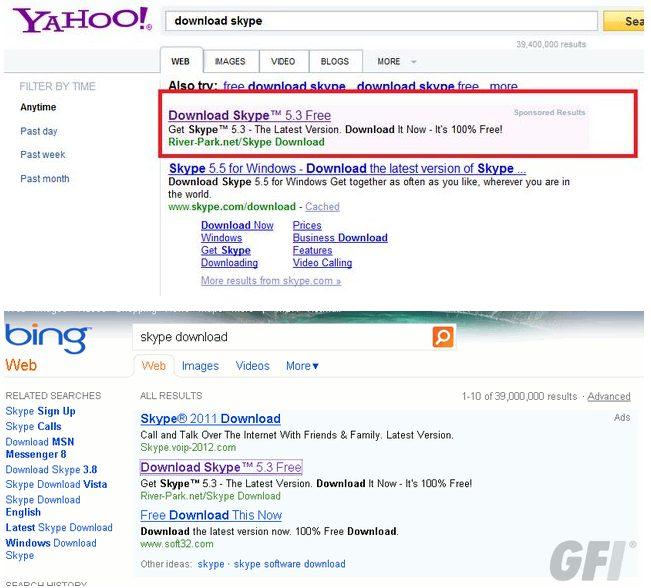
Task: Open the 'Free Download This Now' ad
Action: (211, 515)
